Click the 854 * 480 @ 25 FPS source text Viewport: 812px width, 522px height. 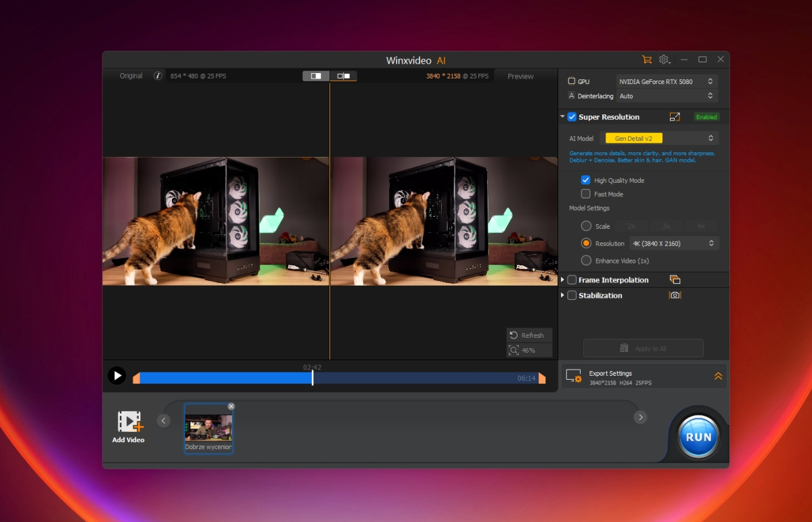198,77
